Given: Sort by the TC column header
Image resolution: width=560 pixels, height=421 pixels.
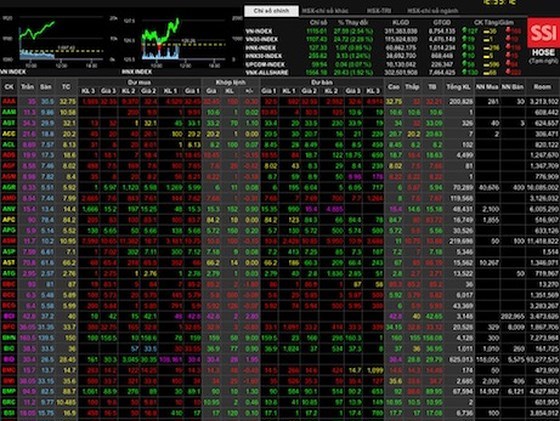Looking at the screenshot, I should click(x=66, y=87).
